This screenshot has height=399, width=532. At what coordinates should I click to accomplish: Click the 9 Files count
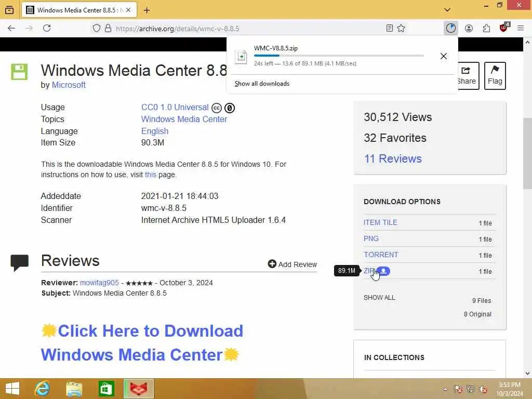482,301
